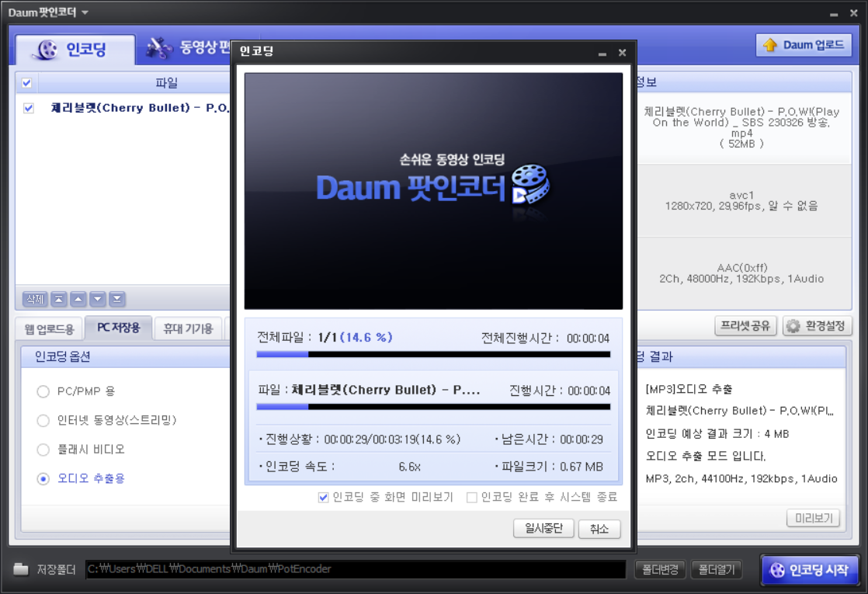
Task: Click the film reel icon on the 인코딩 tab
Action: click(45, 49)
